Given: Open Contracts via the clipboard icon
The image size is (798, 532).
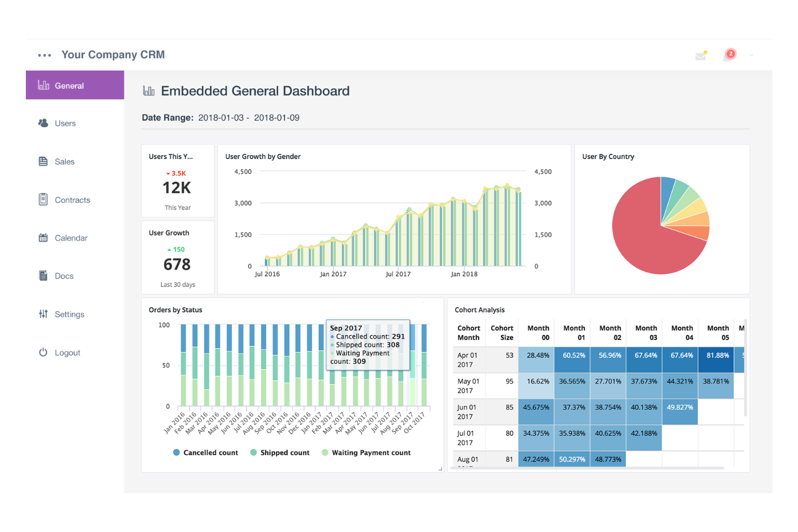Looking at the screenshot, I should point(43,199).
